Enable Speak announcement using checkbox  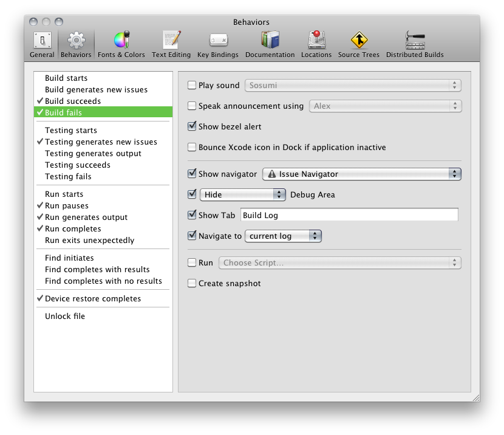tap(192, 106)
